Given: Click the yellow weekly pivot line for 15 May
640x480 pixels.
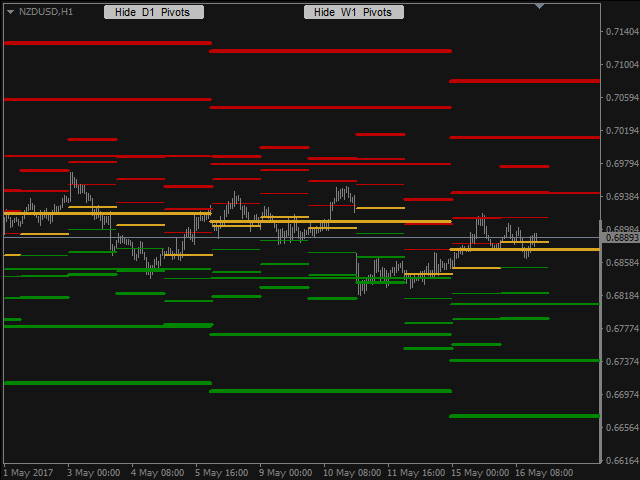Looking at the screenshot, I should point(524,249).
